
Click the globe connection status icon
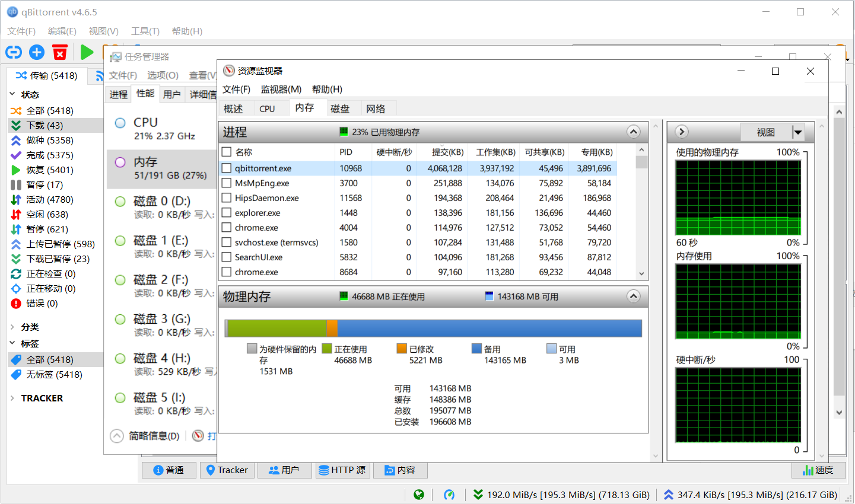419,495
